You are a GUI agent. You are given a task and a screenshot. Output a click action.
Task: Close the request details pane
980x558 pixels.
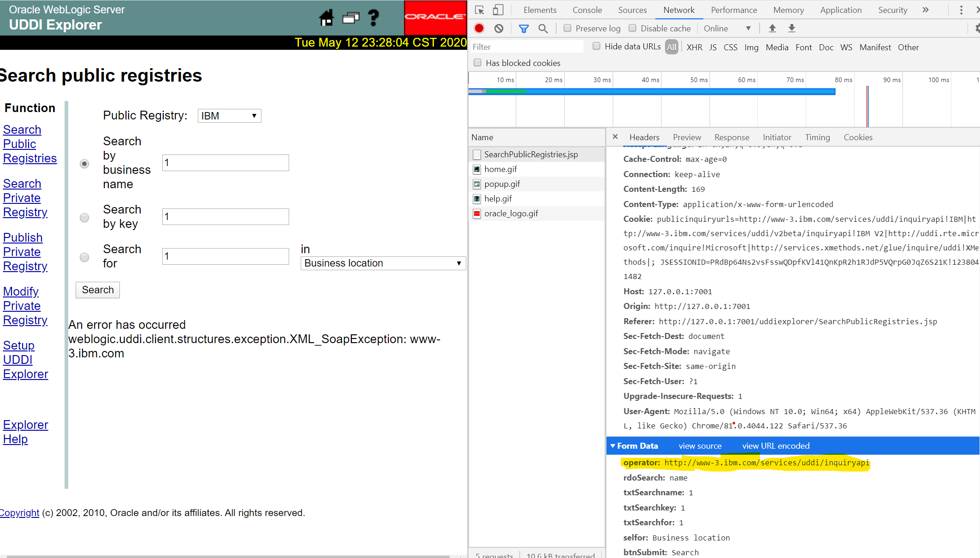coord(615,137)
